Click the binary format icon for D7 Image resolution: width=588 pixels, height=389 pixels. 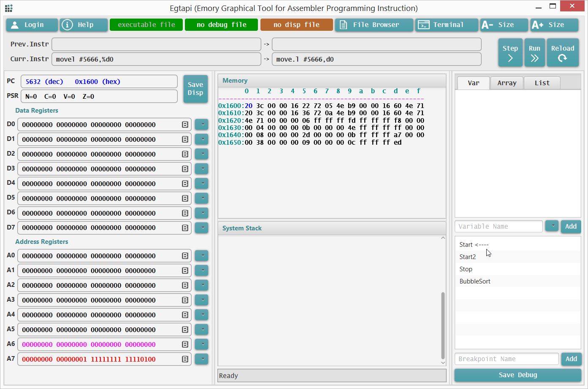[185, 228]
